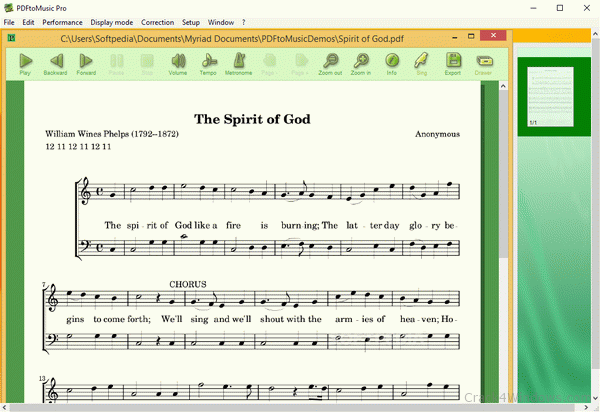Click the Forward toolbar button
This screenshot has width=600, height=412.
click(86, 63)
